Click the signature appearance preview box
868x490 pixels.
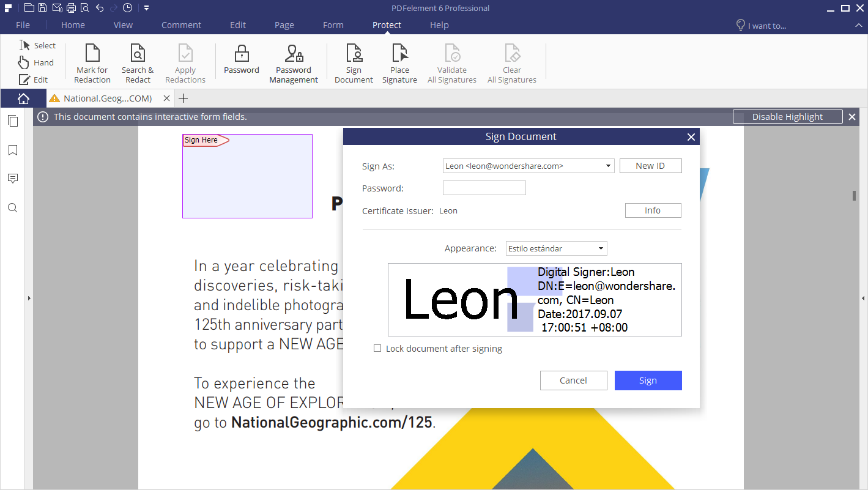point(535,300)
